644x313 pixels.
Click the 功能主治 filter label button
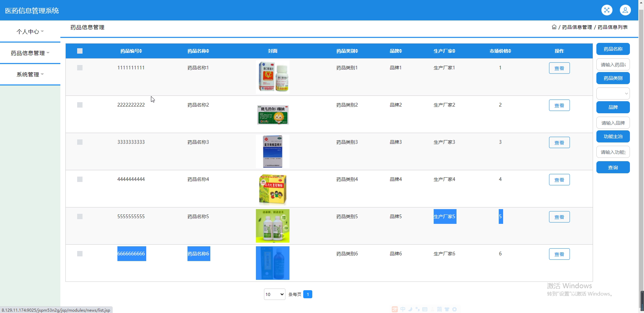613,136
